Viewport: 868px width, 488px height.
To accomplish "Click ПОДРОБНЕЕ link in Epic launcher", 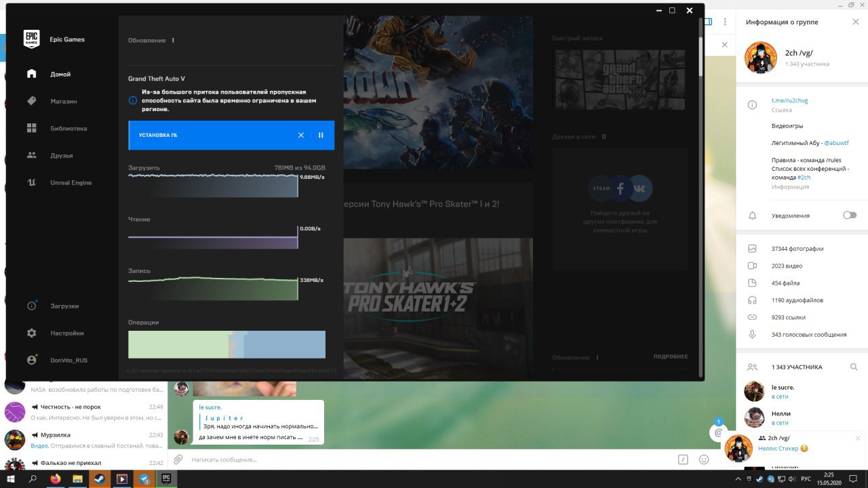I will (x=670, y=357).
